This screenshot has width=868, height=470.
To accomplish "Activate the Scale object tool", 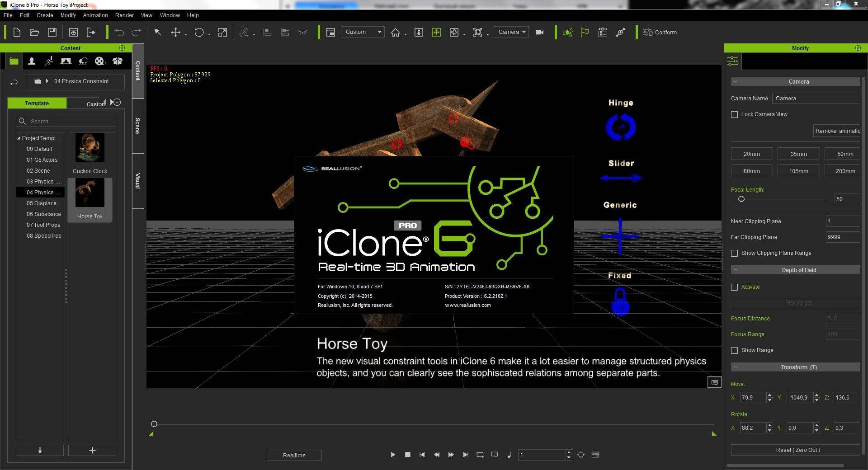I will point(222,32).
